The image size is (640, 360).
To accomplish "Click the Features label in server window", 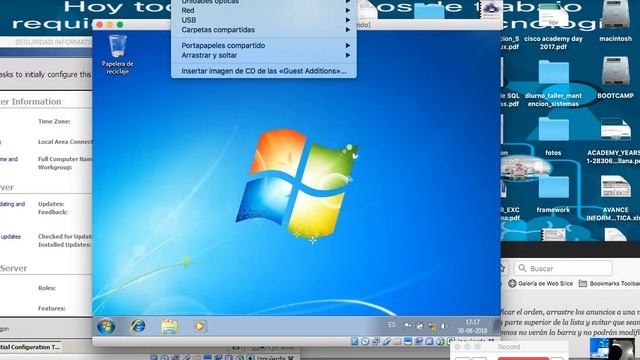I will pos(52,308).
